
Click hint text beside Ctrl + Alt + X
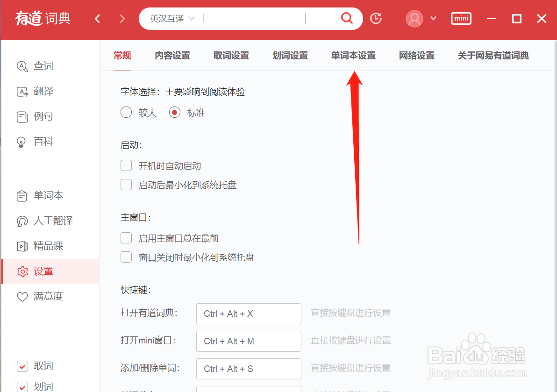point(350,313)
